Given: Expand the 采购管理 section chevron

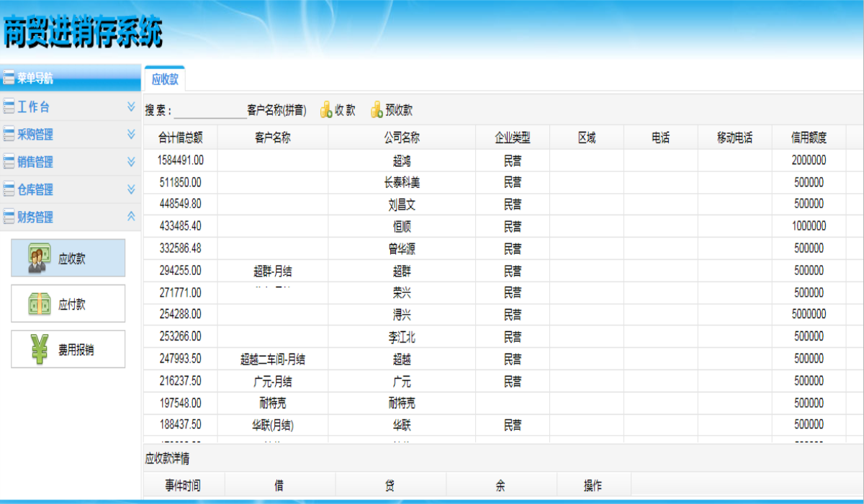Looking at the screenshot, I should [131, 134].
